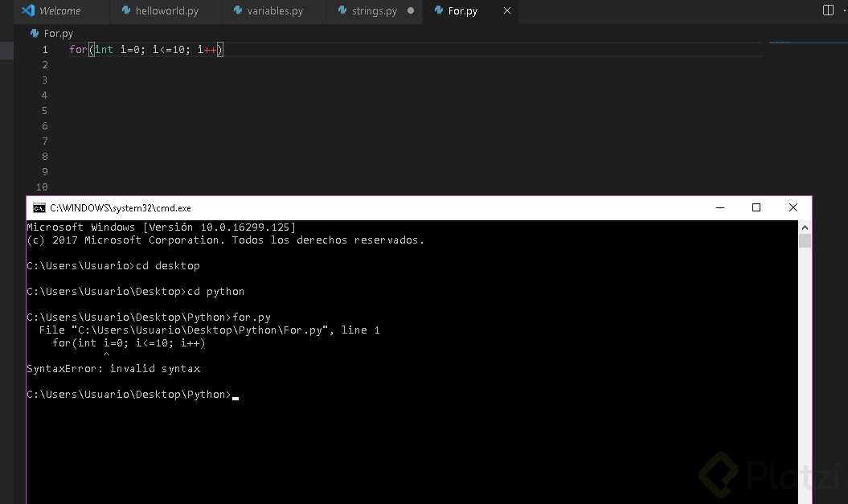Screen dimensions: 848x504
Task: Close the cmd.exe window
Action: (793, 207)
